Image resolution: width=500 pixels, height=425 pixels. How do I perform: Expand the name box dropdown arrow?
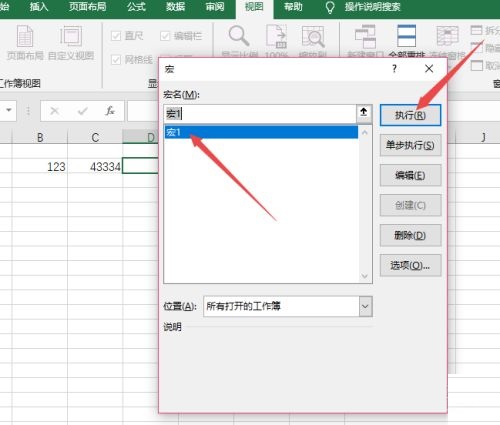(x=9, y=110)
